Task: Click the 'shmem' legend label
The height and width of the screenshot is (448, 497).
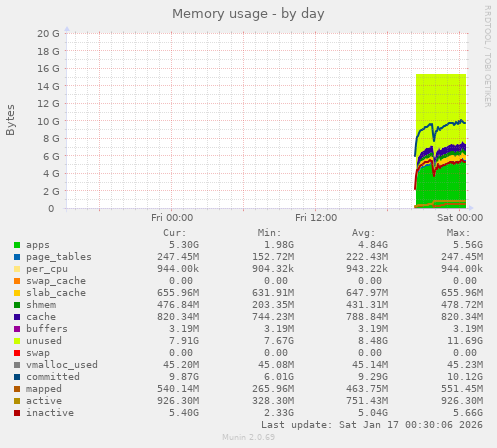Action: point(41,305)
